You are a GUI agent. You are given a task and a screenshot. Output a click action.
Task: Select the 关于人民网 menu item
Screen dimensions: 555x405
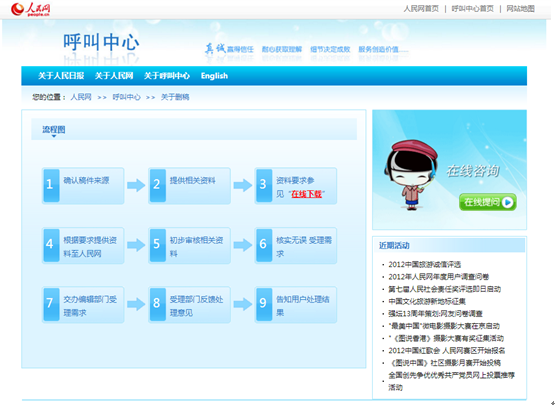click(114, 76)
